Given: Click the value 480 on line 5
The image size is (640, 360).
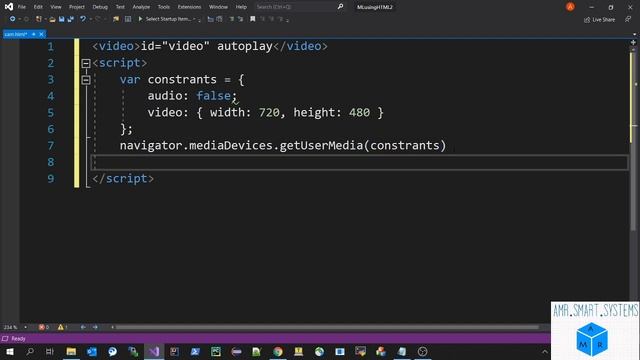Looking at the screenshot, I should [359, 113].
